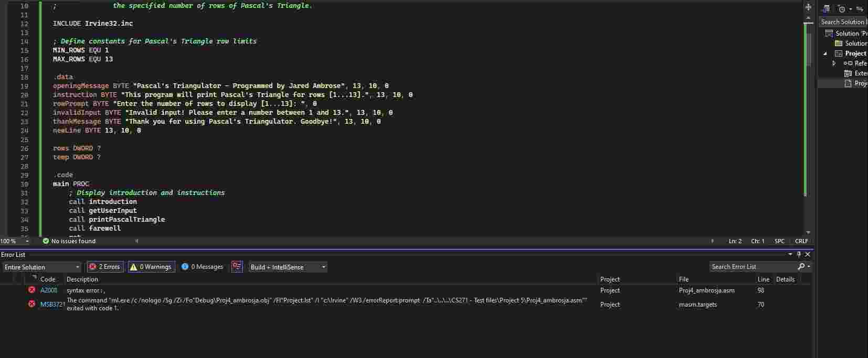Select the masm.targets file cell
The width and height of the screenshot is (868, 358).
click(x=698, y=304)
